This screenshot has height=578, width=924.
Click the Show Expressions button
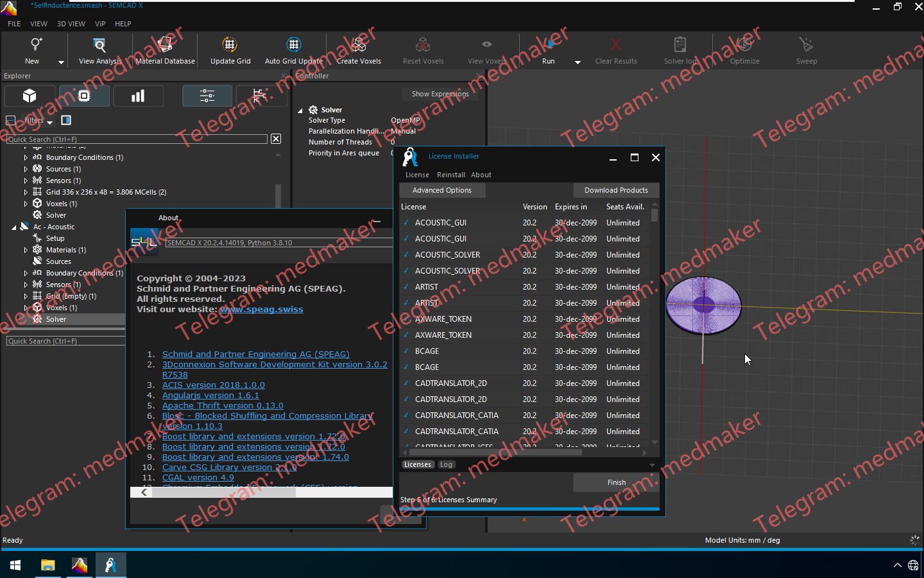coord(440,94)
